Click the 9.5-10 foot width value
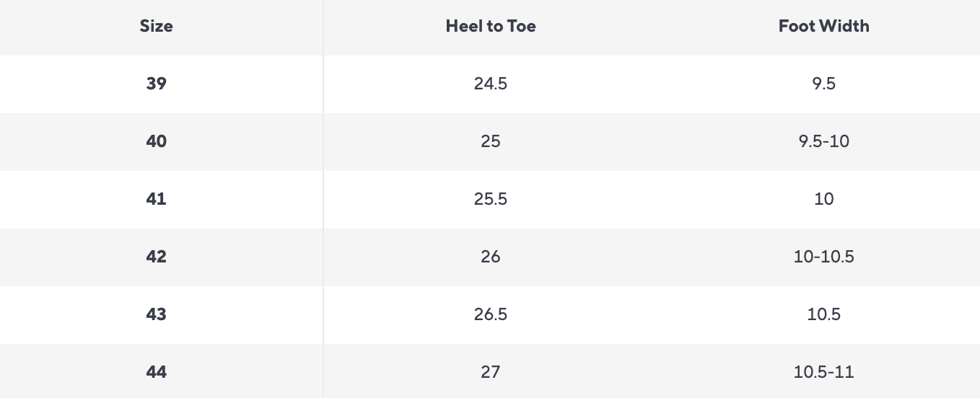 (x=823, y=141)
